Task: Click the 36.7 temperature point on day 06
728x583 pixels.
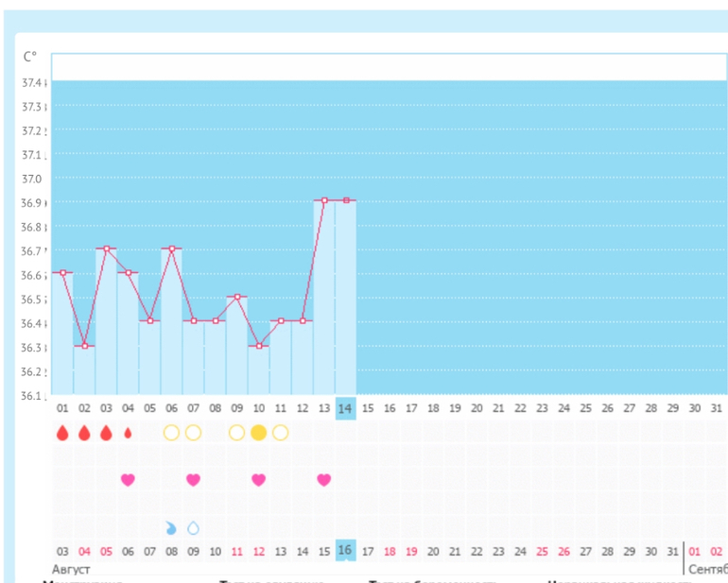Action: click(x=171, y=249)
